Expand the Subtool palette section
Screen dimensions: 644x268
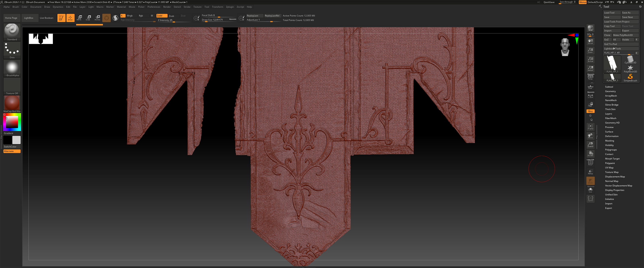pos(609,87)
